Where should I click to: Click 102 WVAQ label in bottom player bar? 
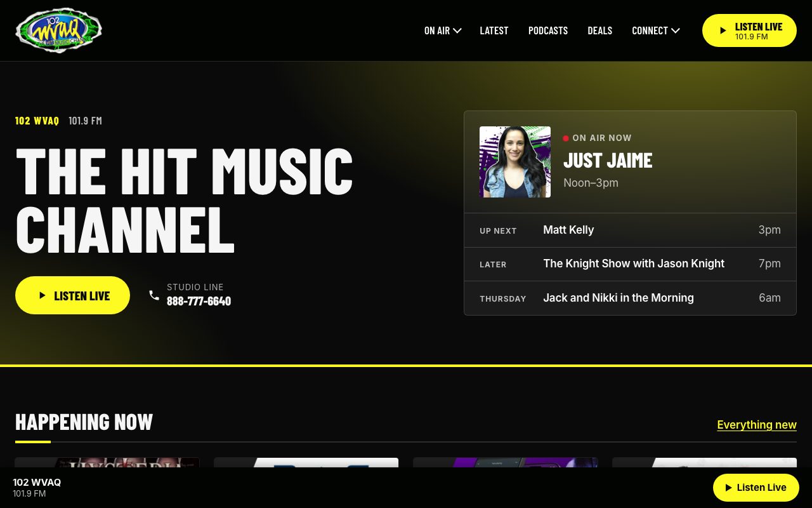[x=37, y=482]
